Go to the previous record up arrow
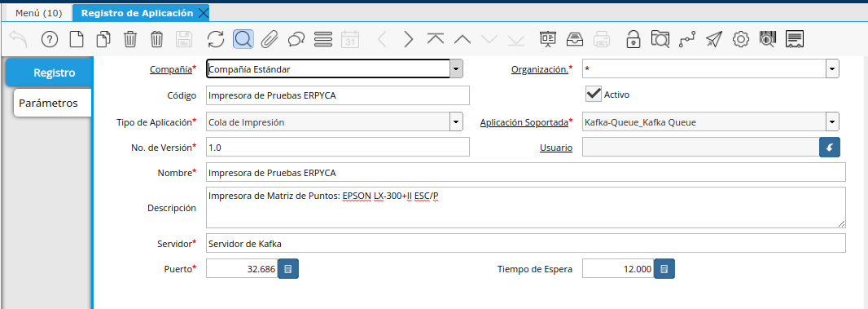The height and width of the screenshot is (309, 868). click(x=462, y=39)
